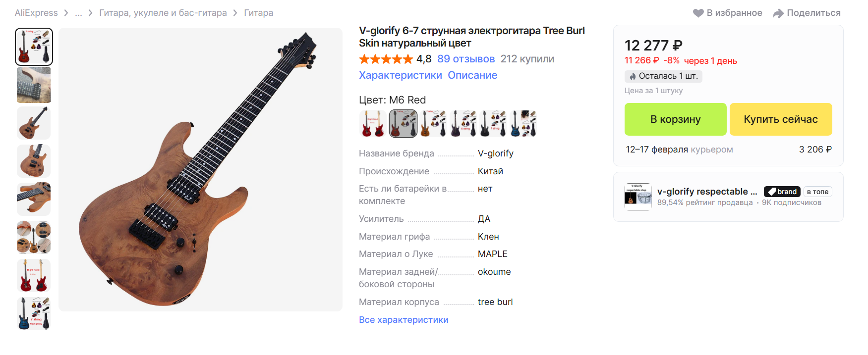
Task: Click the в топе seller badge
Action: pos(817,192)
